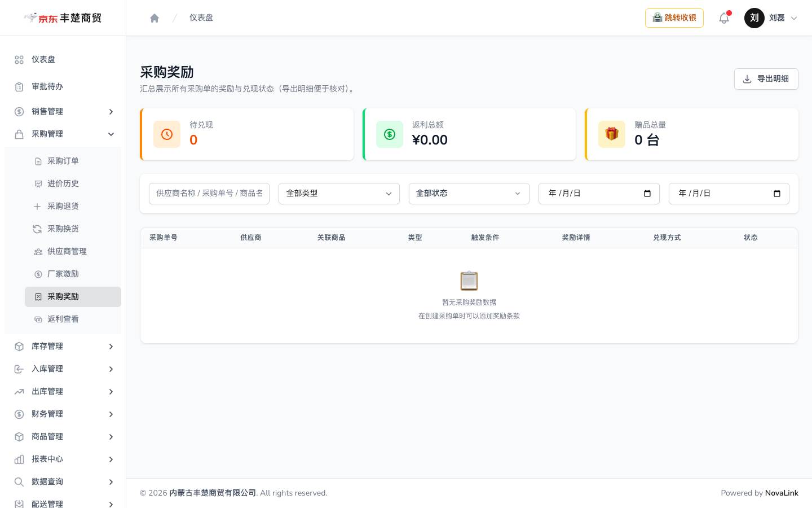This screenshot has height=508, width=812.
Task: Click the 兑现方式 column header
Action: point(667,238)
